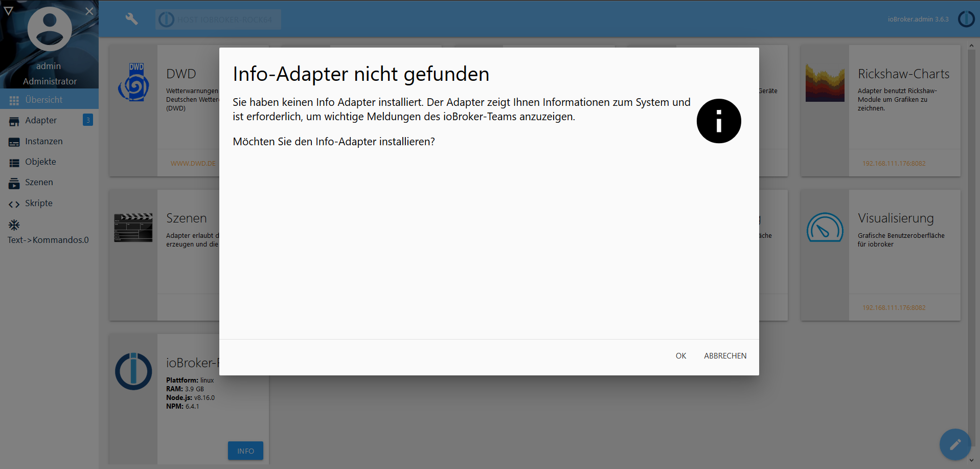Click the Übersicht grid icon
Image resolution: width=980 pixels, height=469 pixels.
coord(14,100)
